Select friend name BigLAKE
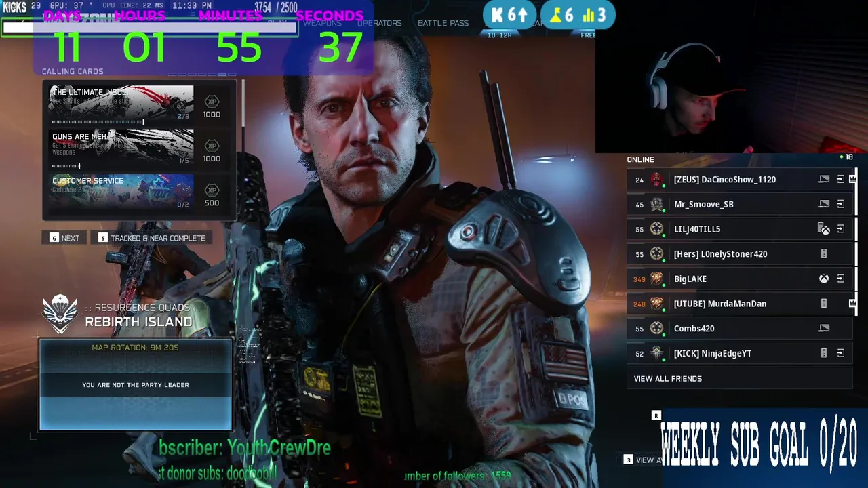 click(690, 279)
